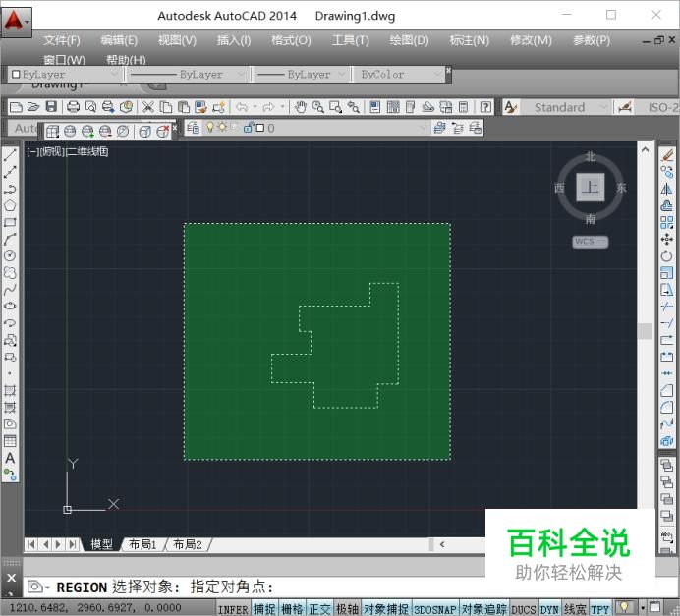Screen dimensions: 680x616
Task: Click the Open file folder icon
Action: pos(33,107)
